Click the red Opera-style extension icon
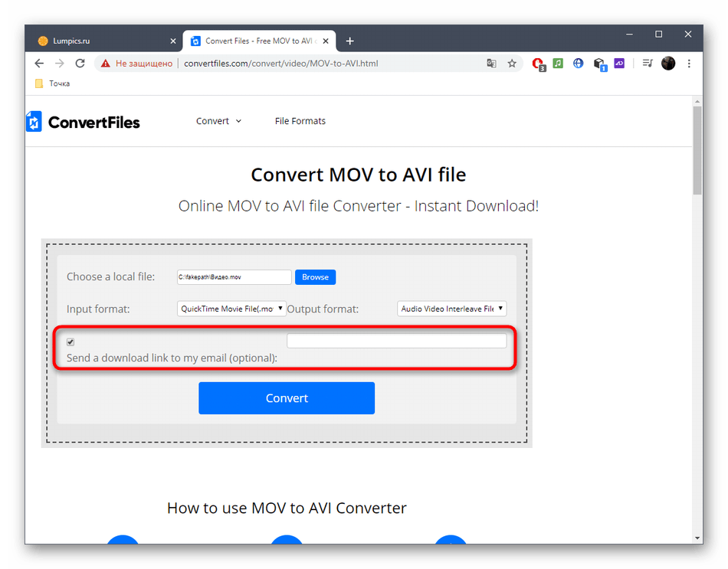Screen dimensions: 728x569 [x=539, y=64]
